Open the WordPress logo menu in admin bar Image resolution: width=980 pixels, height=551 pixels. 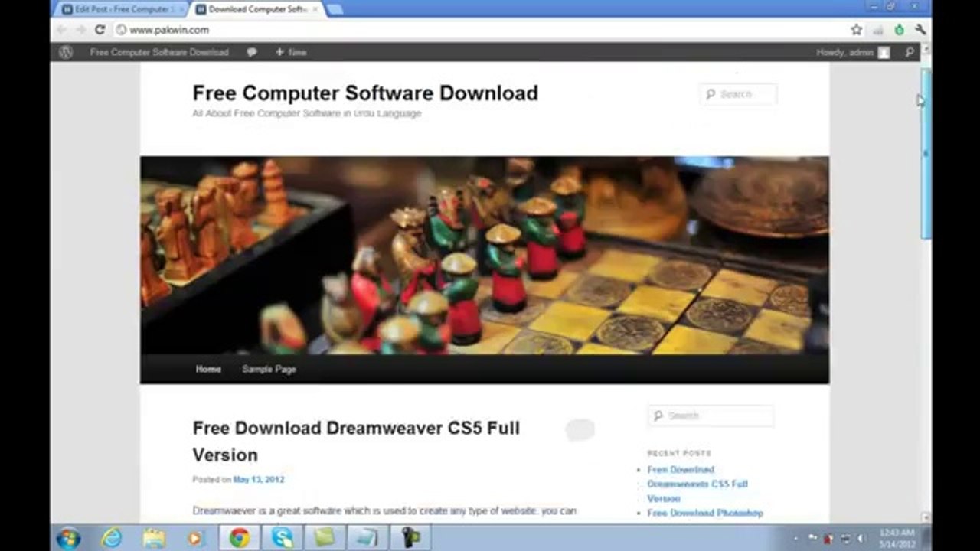coord(66,52)
